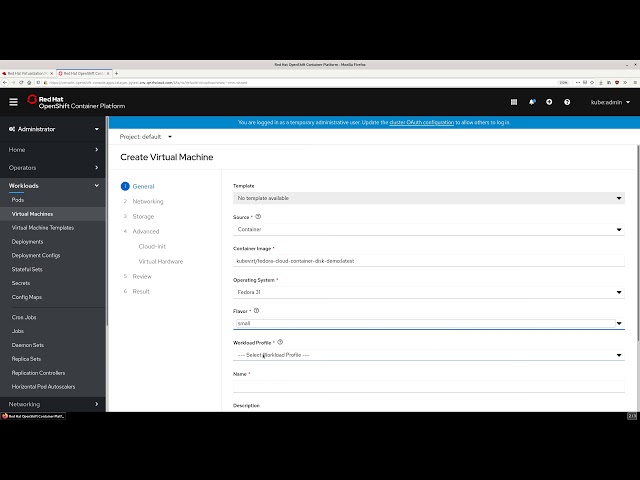
Task: Open the Firefox hamburger menu
Action: (x=635, y=82)
